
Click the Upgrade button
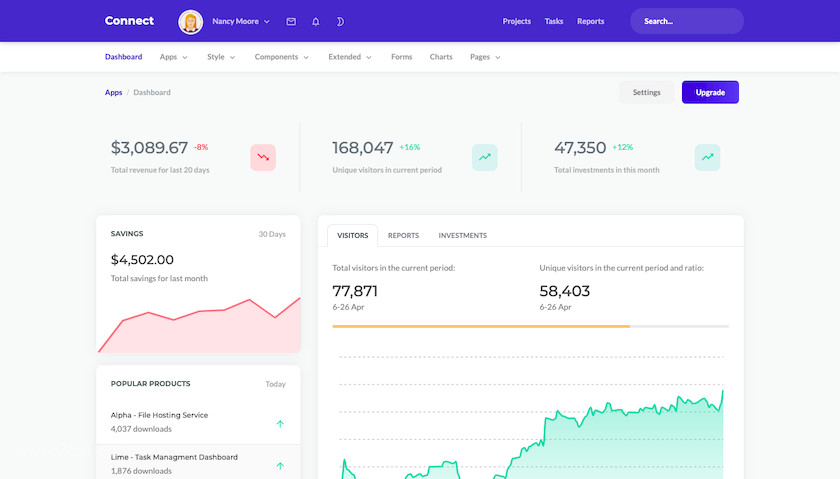click(710, 92)
